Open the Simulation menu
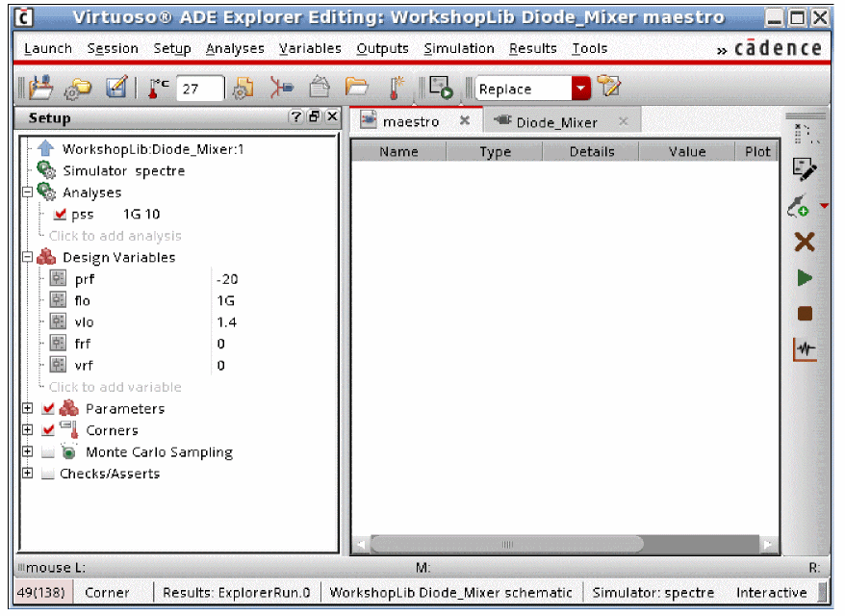Viewport: 845px width, 616px height. pyautogui.click(x=459, y=48)
